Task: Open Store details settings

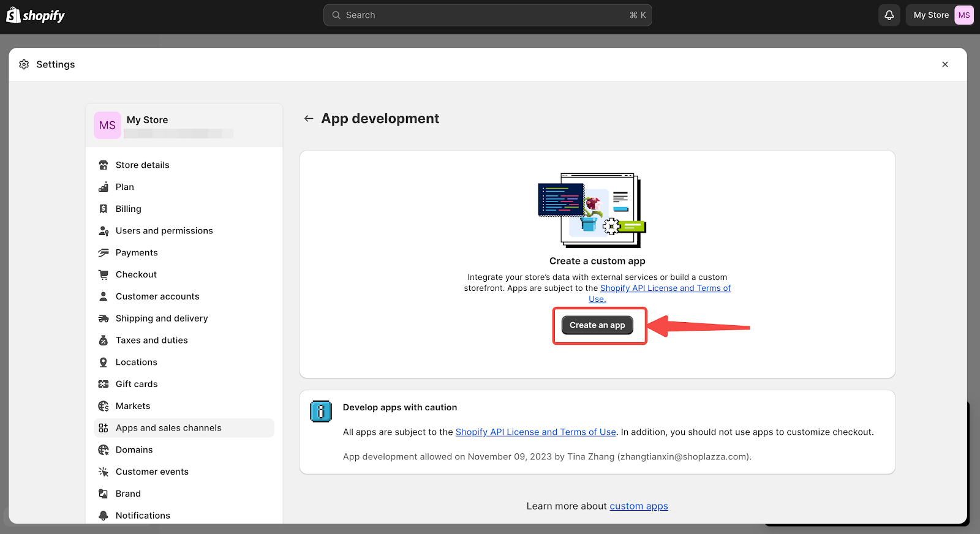Action: 184,165
